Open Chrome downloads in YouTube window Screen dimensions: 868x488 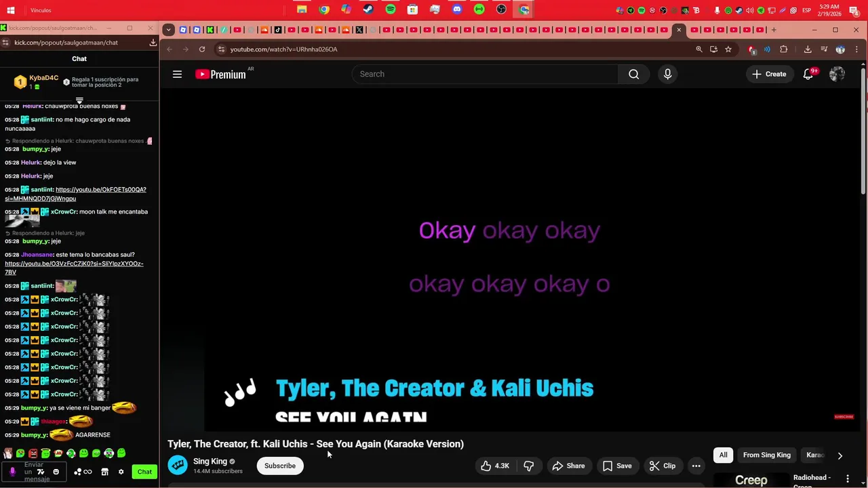pyautogui.click(x=808, y=49)
